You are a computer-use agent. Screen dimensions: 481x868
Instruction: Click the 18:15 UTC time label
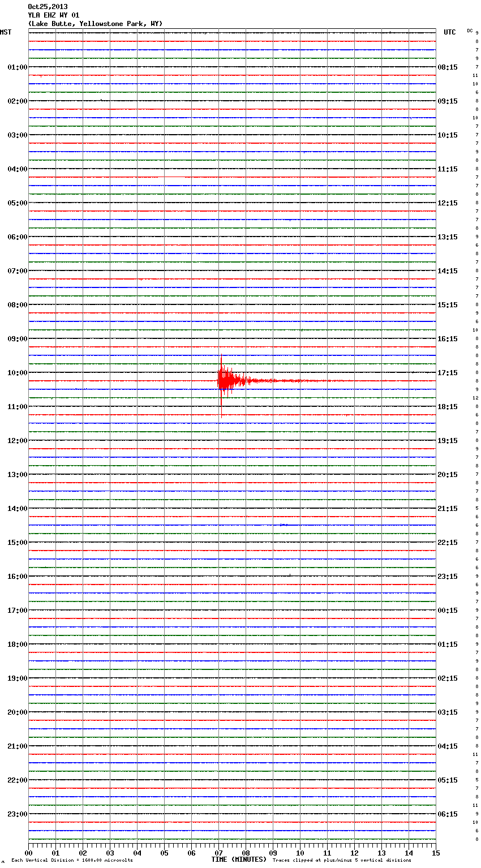(448, 407)
